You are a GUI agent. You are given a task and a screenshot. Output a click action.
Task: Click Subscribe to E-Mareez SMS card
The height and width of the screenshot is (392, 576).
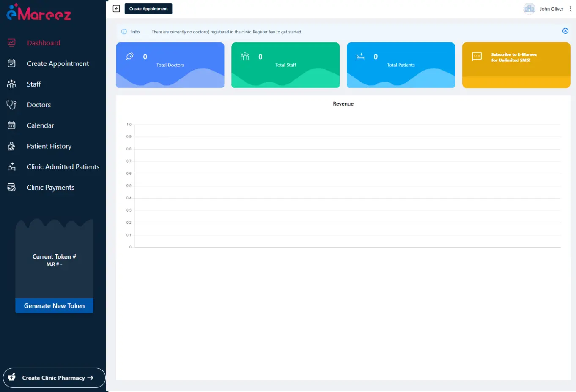(516, 65)
